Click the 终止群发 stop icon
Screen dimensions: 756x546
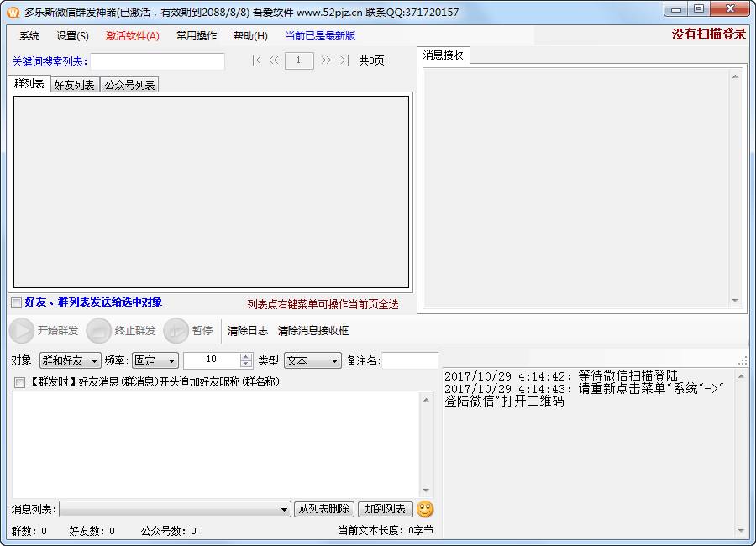pyautogui.click(x=99, y=330)
